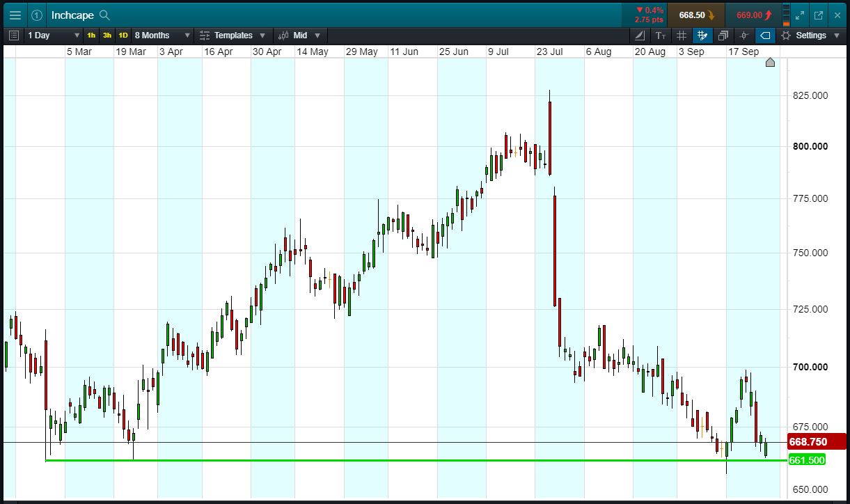
Task: Click the 17 Sep date label
Action: tap(743, 52)
